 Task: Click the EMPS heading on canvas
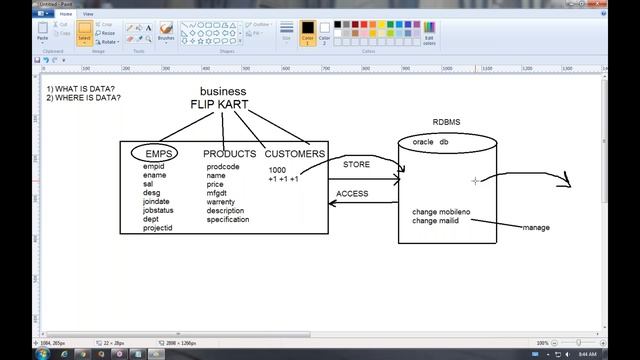[x=158, y=154]
